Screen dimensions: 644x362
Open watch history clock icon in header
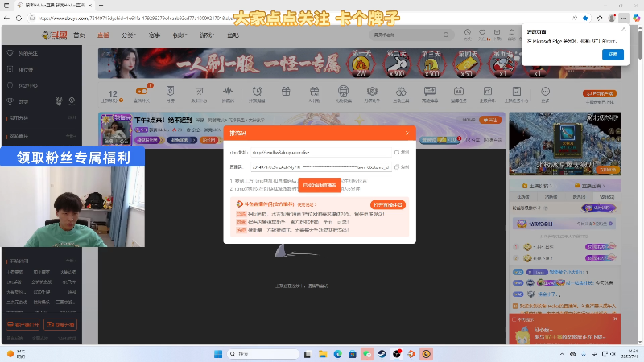pyautogui.click(x=468, y=32)
